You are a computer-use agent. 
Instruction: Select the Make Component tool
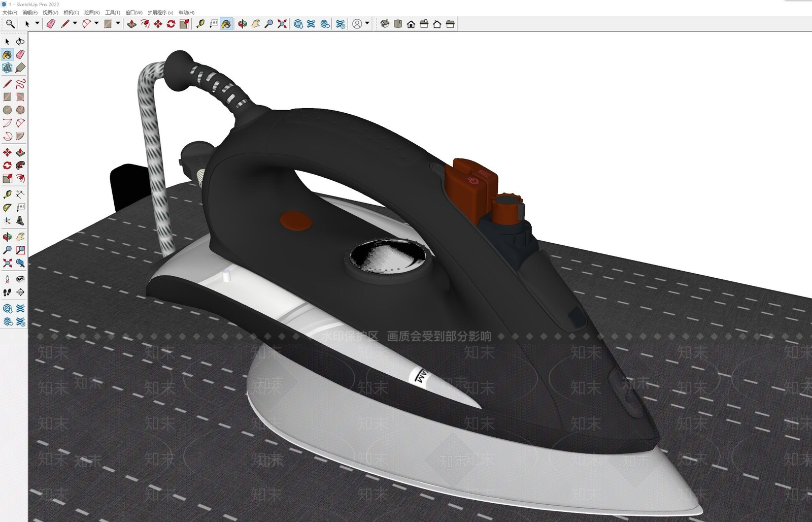(7, 68)
